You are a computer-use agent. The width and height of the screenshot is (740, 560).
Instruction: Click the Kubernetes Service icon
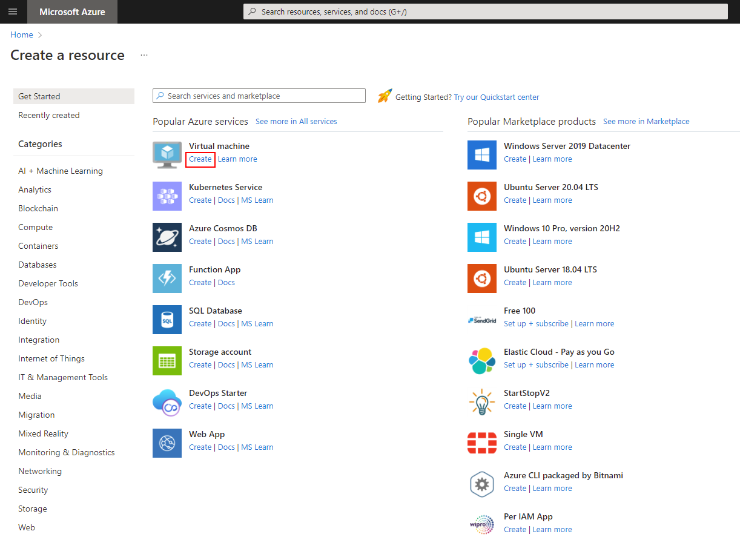167,196
